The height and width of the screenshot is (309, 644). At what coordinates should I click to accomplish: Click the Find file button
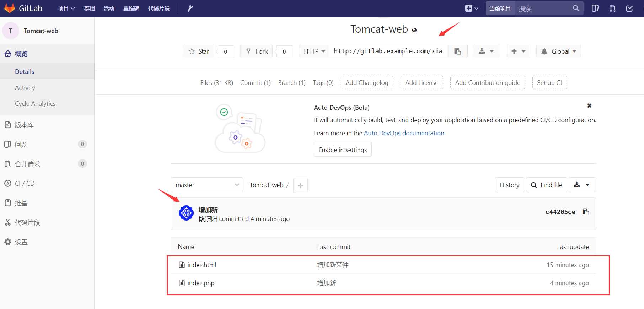(546, 185)
